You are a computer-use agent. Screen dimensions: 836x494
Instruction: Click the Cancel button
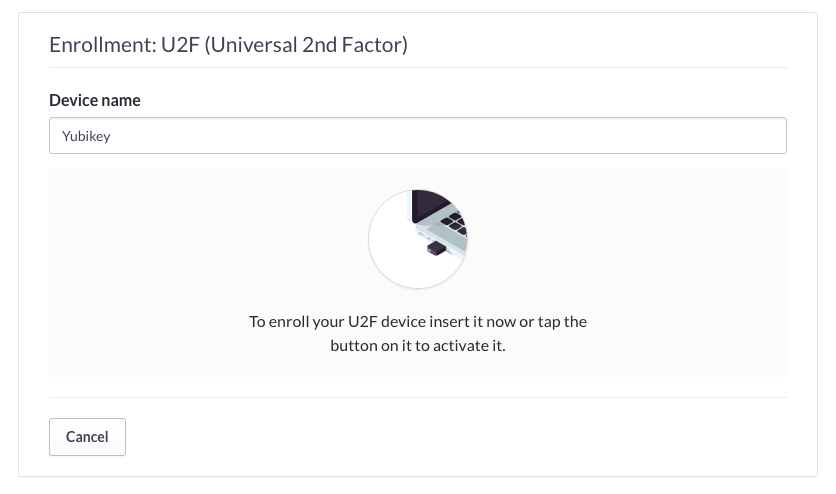[x=87, y=437]
